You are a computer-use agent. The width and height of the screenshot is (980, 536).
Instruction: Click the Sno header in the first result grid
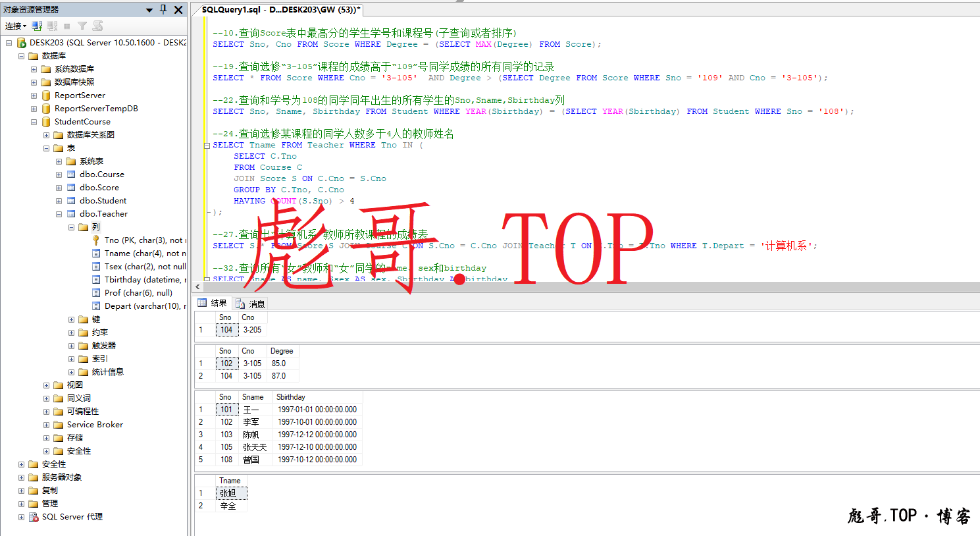226,317
